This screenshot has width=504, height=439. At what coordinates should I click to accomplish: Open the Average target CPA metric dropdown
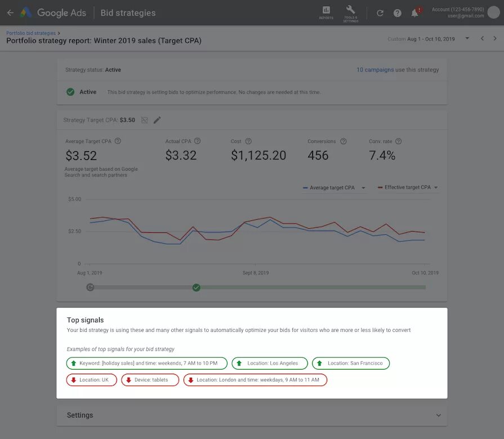363,187
